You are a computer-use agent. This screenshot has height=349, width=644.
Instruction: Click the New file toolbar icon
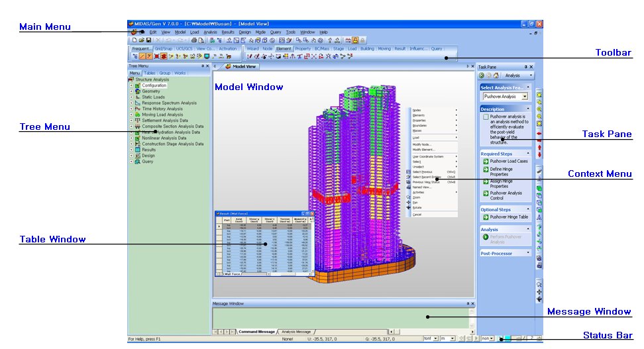[x=134, y=40]
